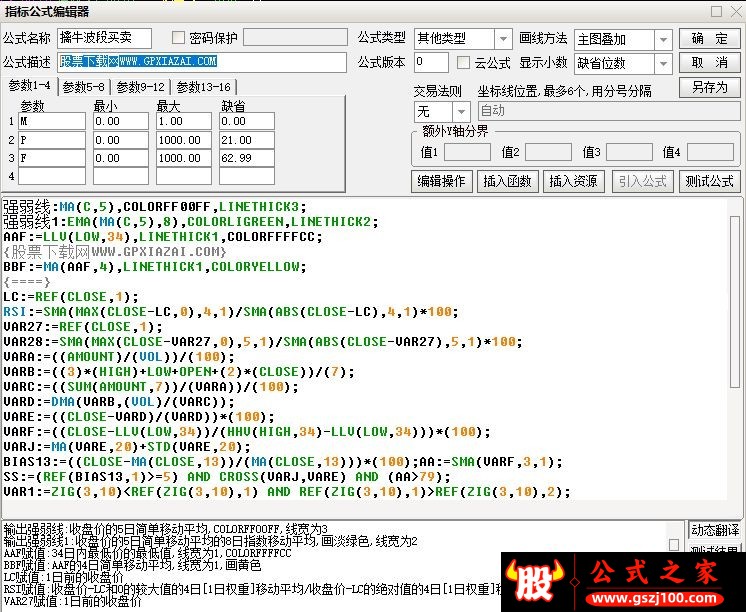Toggle the 动态翻译 button
The height and width of the screenshot is (612, 746).
(x=715, y=530)
